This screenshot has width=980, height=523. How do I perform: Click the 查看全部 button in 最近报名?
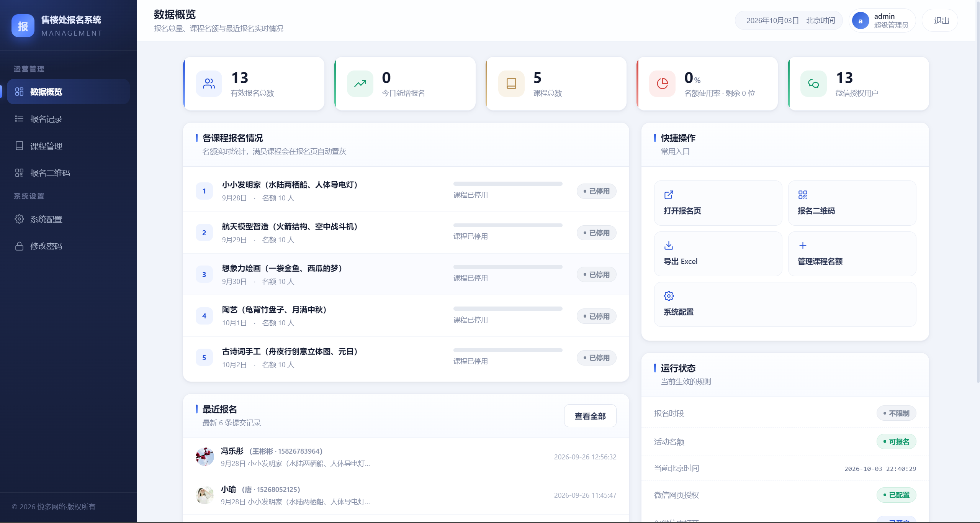[x=590, y=416]
